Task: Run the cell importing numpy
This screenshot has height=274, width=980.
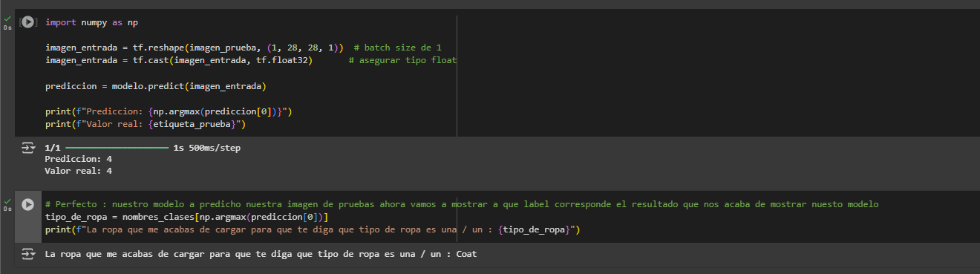Action: point(28,22)
